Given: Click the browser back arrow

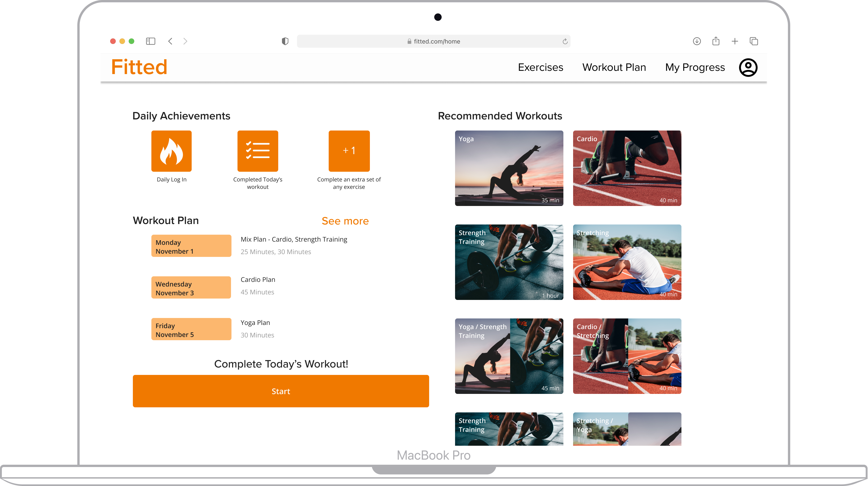Looking at the screenshot, I should coord(170,41).
